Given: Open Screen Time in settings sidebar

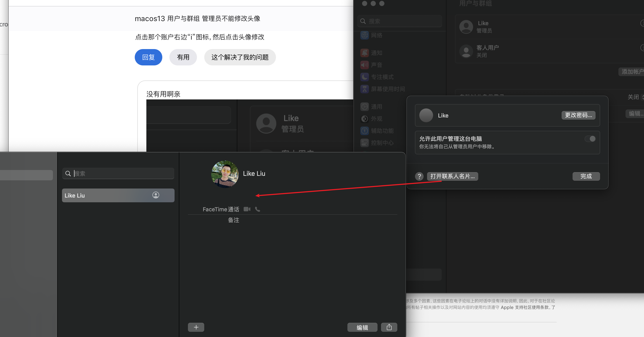Looking at the screenshot, I should (x=387, y=89).
